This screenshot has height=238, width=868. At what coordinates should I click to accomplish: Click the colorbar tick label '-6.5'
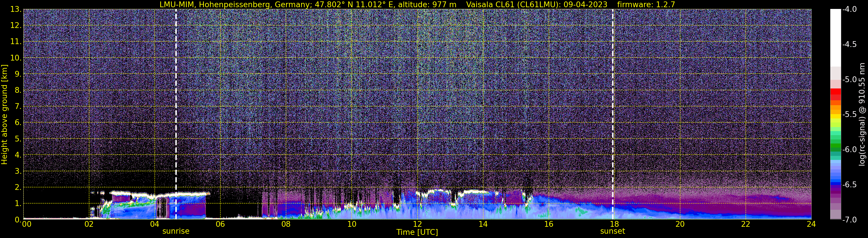pyautogui.click(x=850, y=185)
